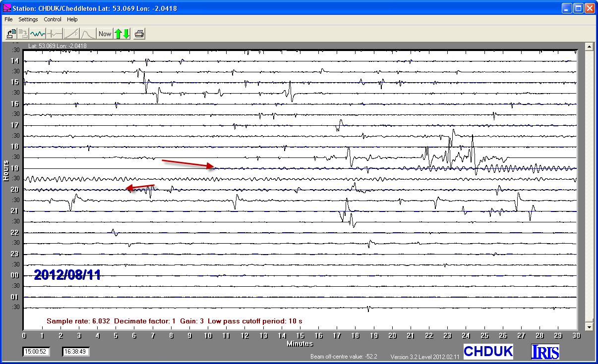The height and width of the screenshot is (364, 598).
Task: Click minute 30 on the time axis
Action: click(577, 335)
